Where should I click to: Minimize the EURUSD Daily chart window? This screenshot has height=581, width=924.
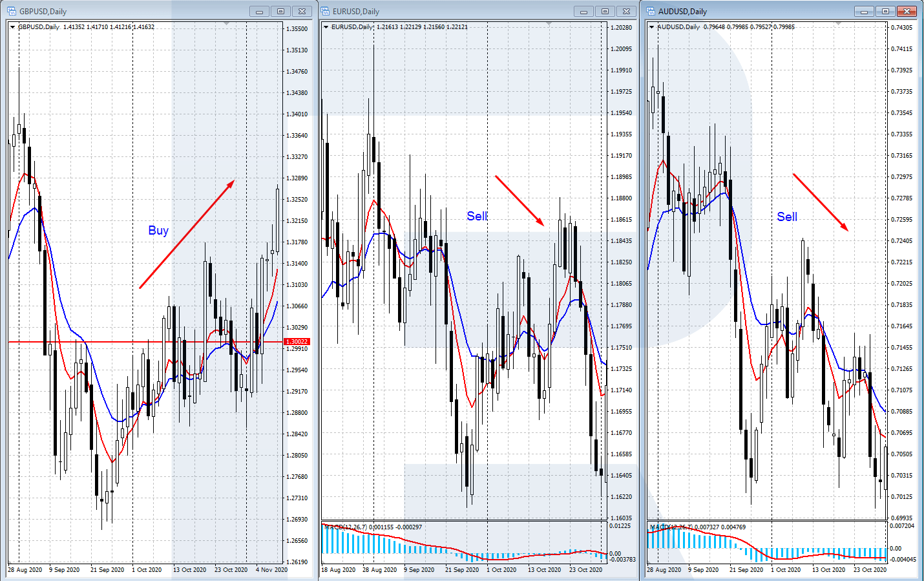coord(583,11)
